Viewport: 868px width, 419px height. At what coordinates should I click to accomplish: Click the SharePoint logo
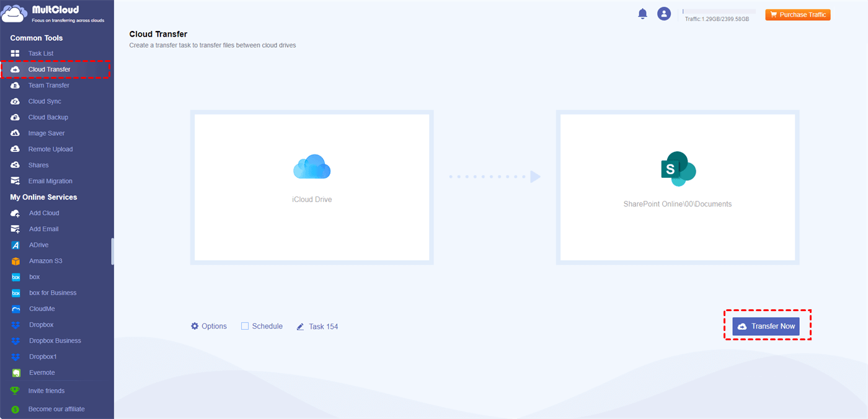678,169
